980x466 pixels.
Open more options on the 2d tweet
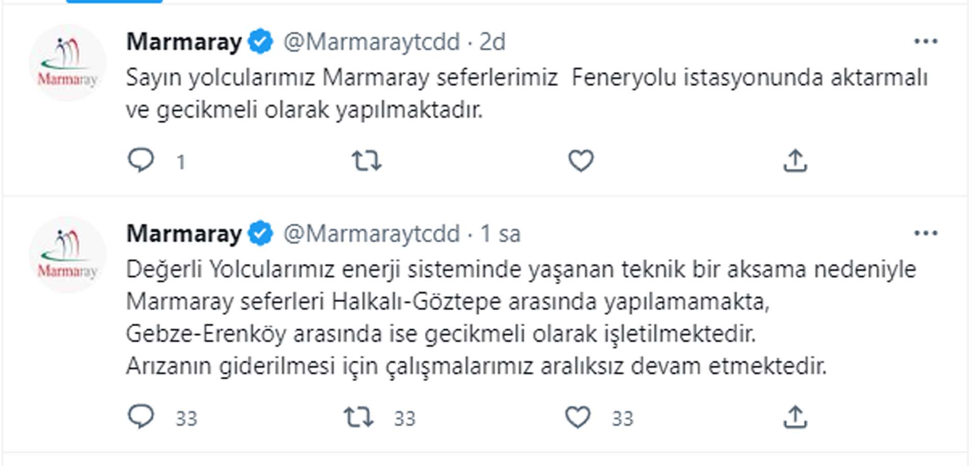point(925,41)
